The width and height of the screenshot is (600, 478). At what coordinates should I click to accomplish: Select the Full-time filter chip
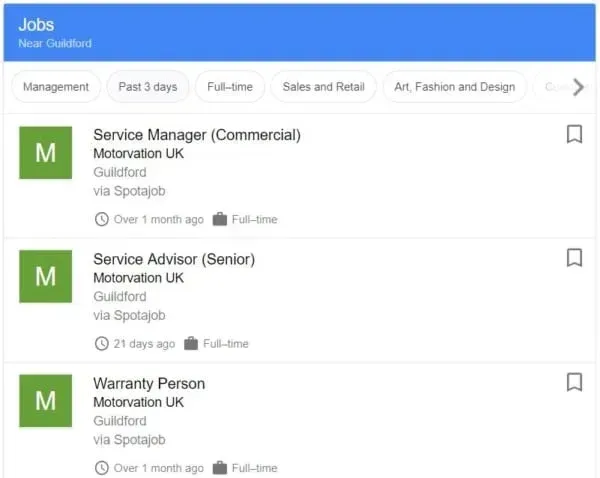[230, 87]
